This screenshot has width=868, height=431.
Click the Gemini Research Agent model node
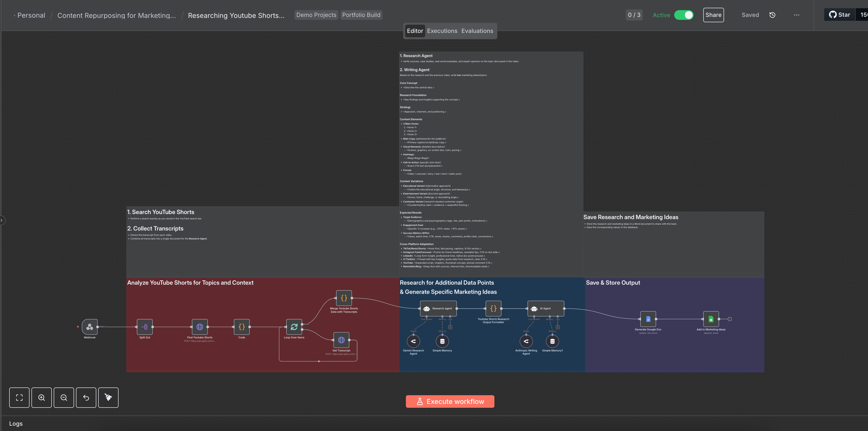click(413, 341)
